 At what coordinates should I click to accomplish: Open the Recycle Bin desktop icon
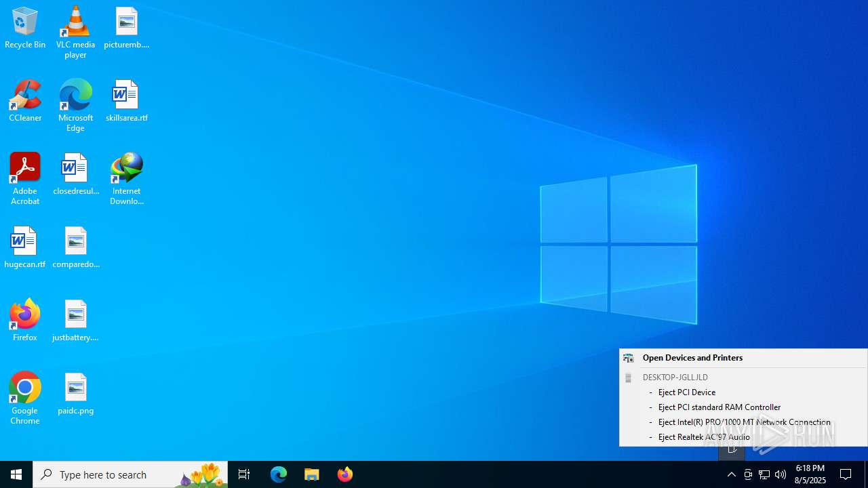pyautogui.click(x=25, y=28)
